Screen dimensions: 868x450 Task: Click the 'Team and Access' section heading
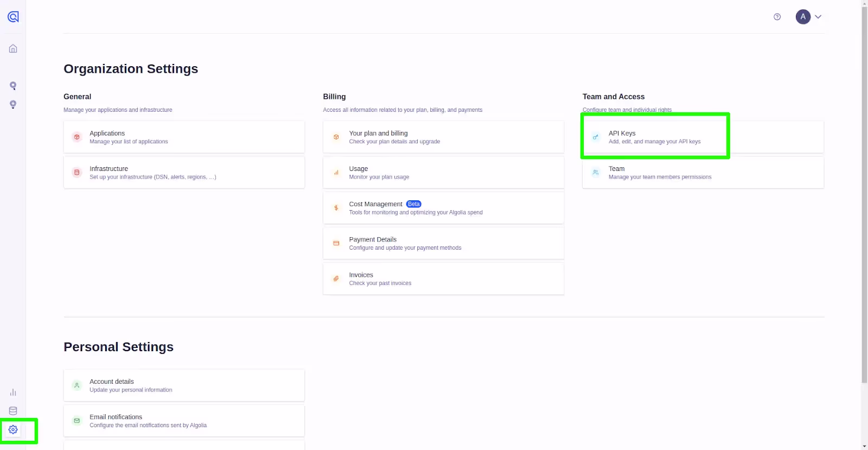click(x=614, y=97)
